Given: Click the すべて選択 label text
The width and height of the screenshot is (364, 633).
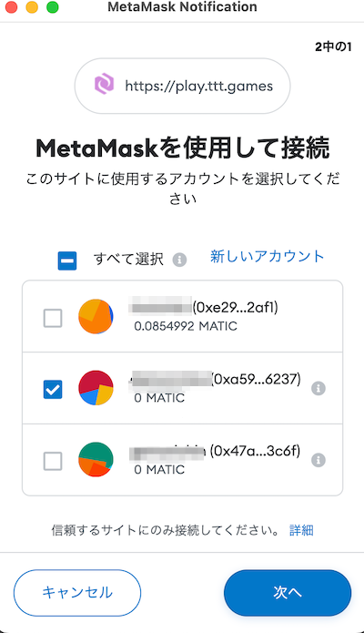Looking at the screenshot, I should [128, 259].
